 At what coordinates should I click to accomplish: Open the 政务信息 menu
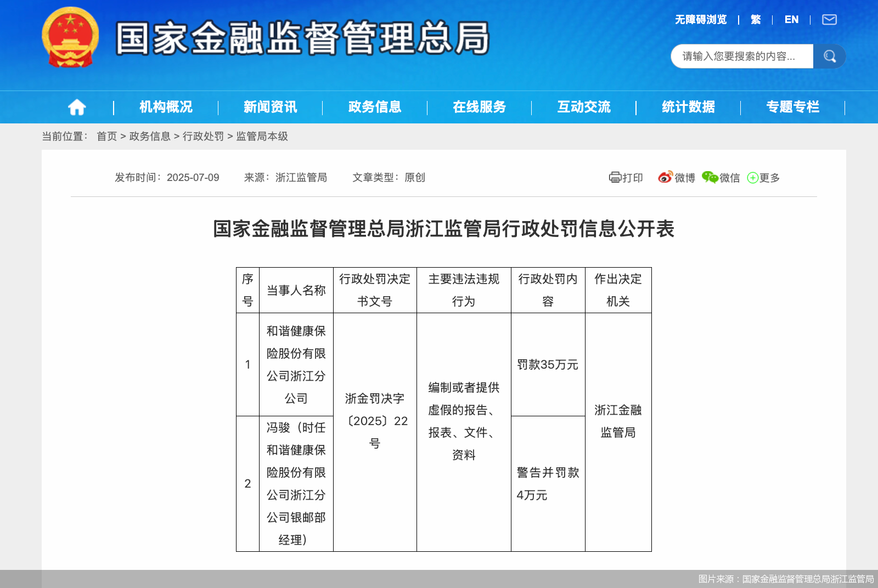click(x=375, y=107)
